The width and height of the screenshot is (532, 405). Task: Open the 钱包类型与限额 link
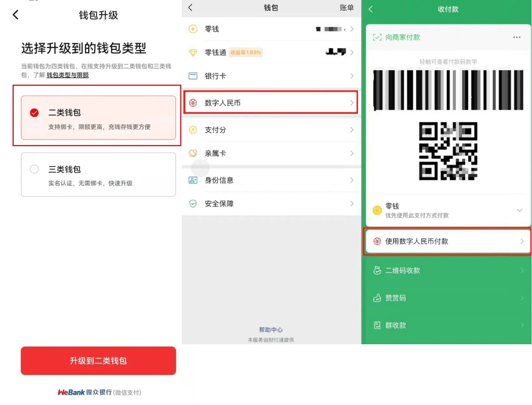[68, 75]
